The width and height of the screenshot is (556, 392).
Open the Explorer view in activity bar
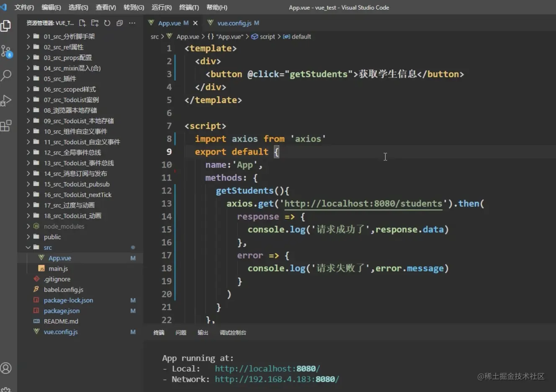click(6, 26)
